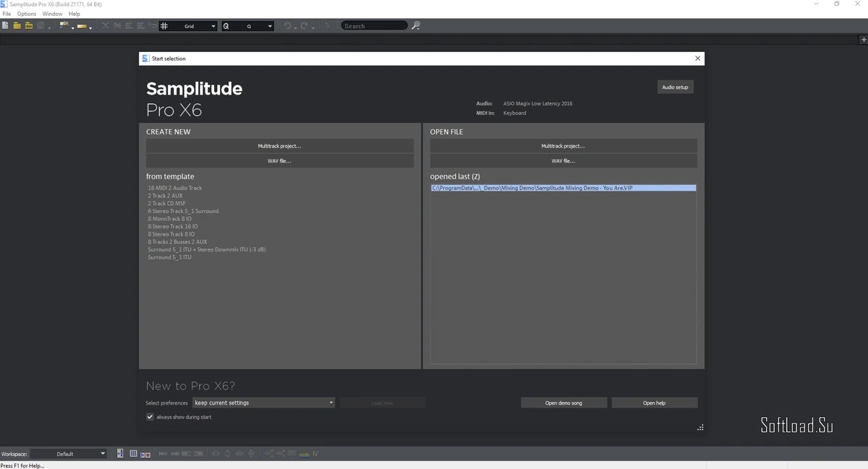The height and width of the screenshot is (469, 868).
Task: Click the plus icon at top right corner
Action: (863, 40)
